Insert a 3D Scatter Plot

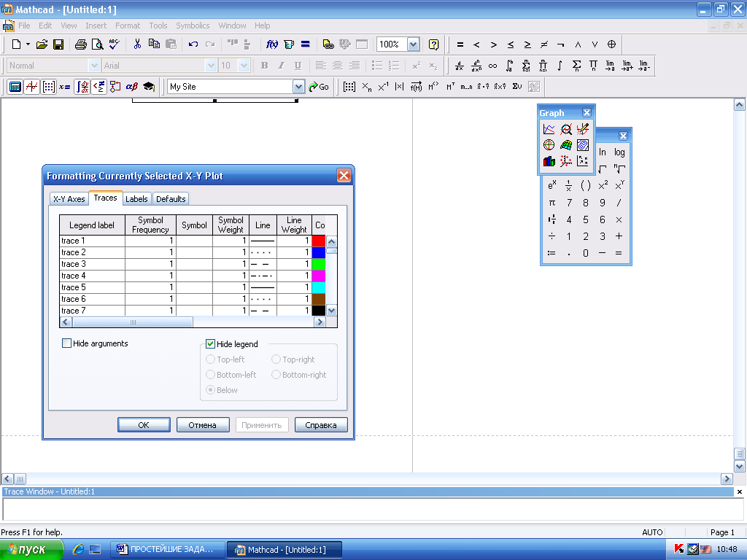tap(565, 161)
